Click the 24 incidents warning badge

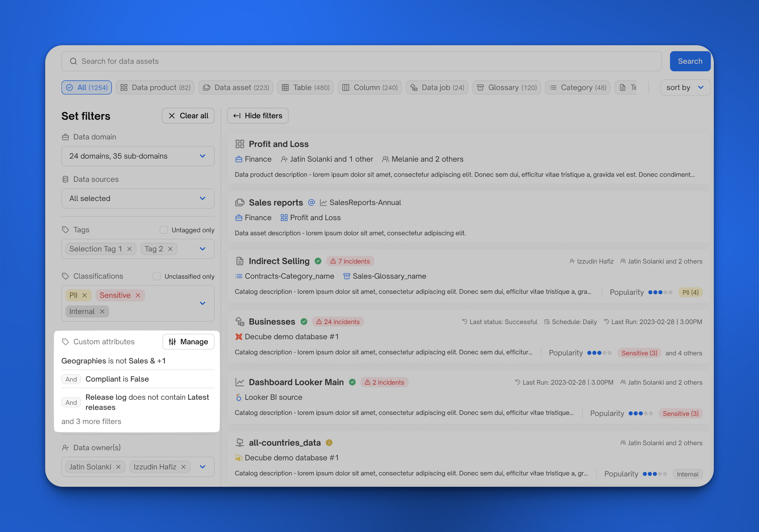pos(338,322)
